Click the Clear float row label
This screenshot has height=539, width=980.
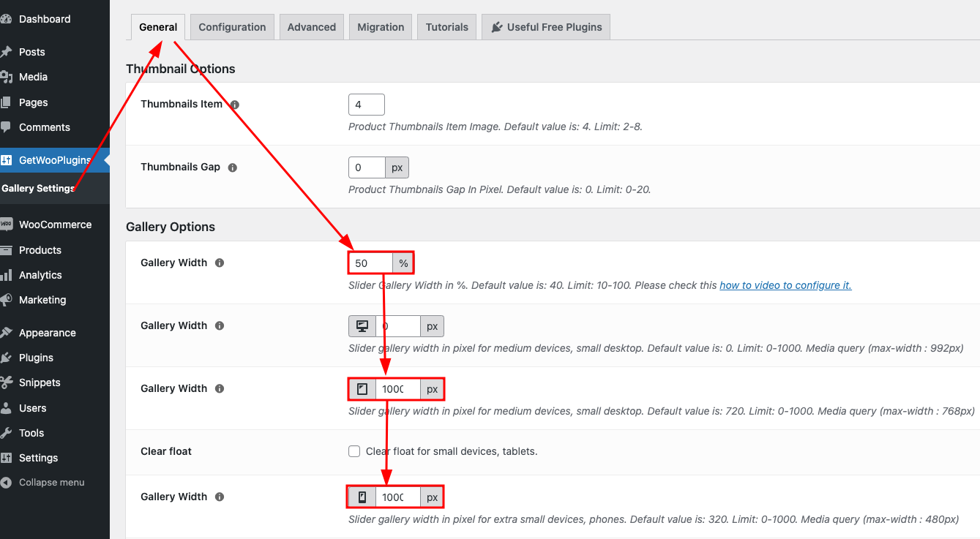point(166,451)
